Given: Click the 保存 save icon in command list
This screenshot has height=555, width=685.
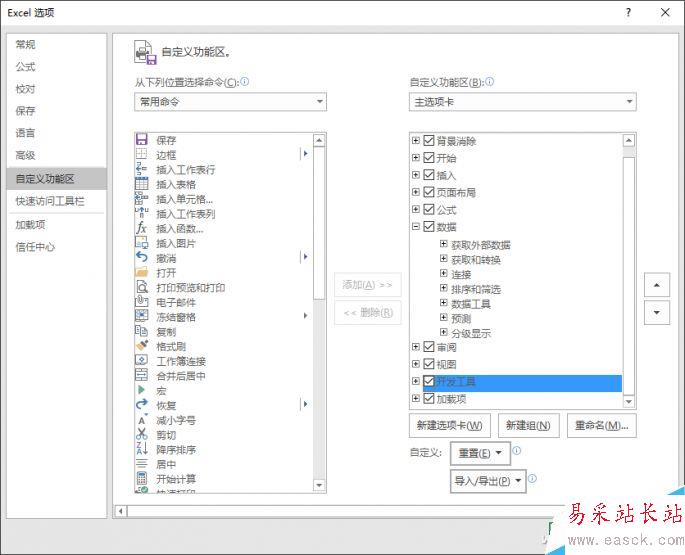Looking at the screenshot, I should click(x=142, y=139).
